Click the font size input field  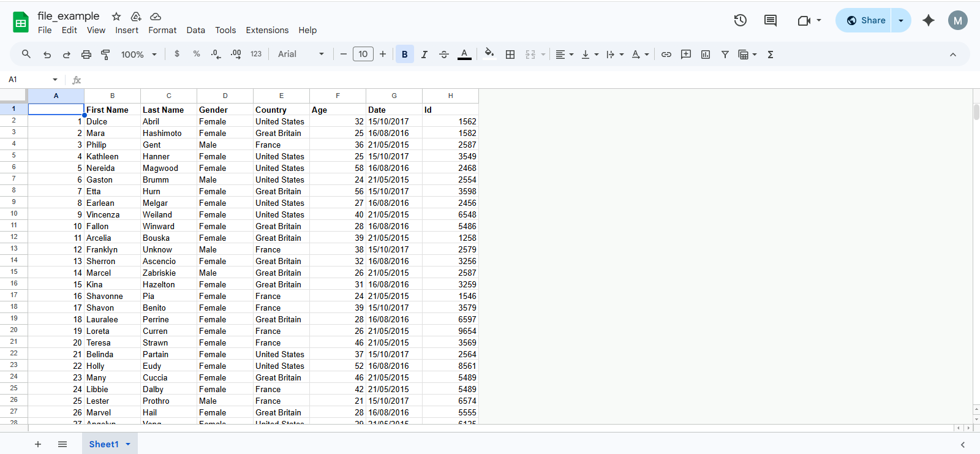363,54
